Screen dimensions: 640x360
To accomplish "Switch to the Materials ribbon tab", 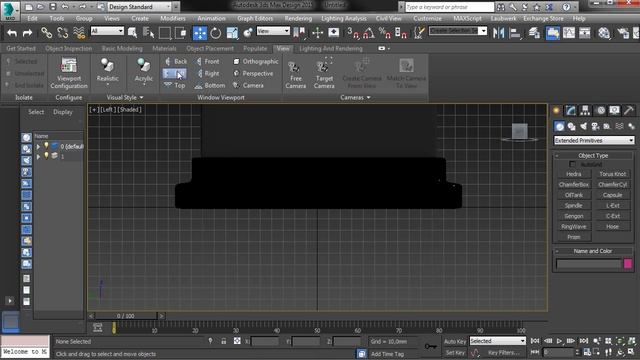I will tap(164, 48).
